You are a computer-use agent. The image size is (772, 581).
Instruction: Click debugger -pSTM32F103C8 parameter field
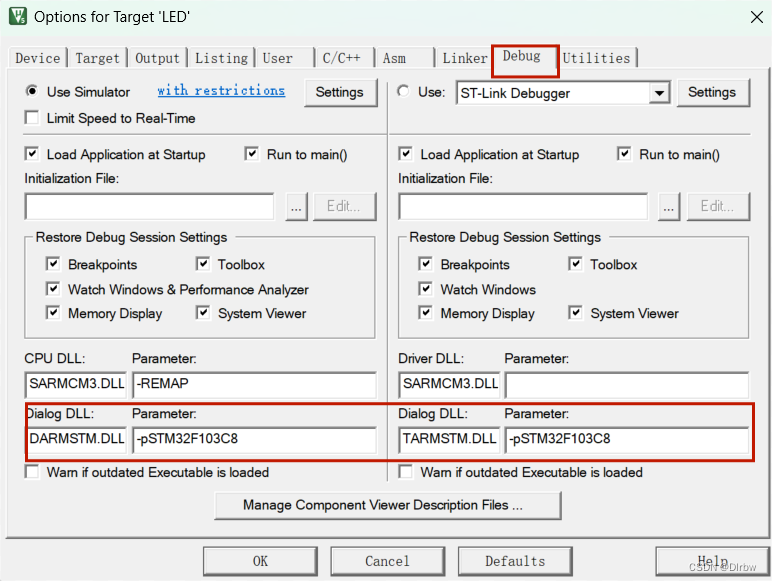tap(627, 440)
